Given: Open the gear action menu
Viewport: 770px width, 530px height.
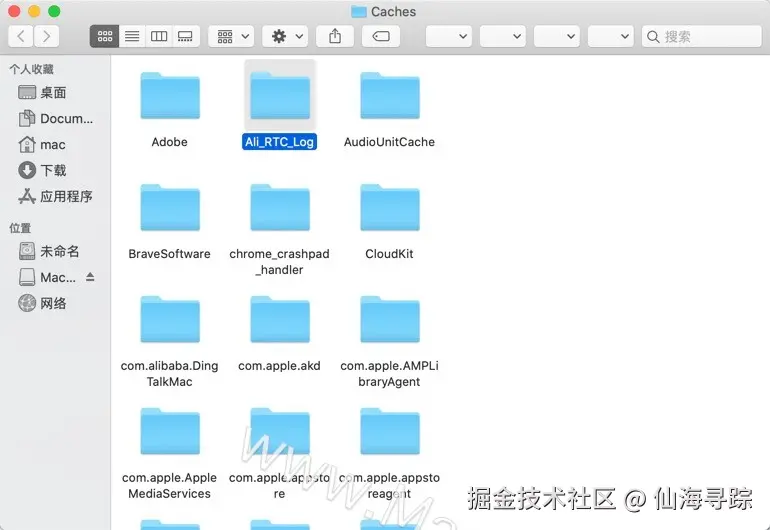Looking at the screenshot, I should pyautogui.click(x=285, y=36).
